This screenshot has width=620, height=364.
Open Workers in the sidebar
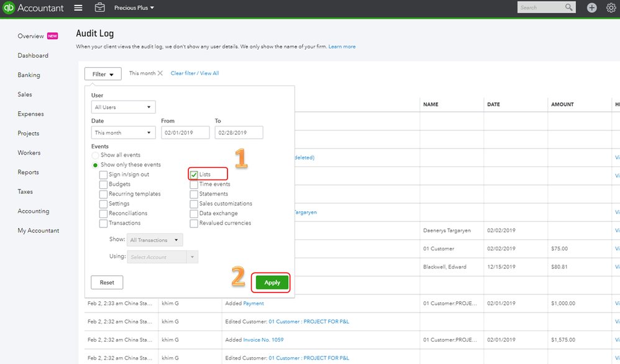[29, 153]
